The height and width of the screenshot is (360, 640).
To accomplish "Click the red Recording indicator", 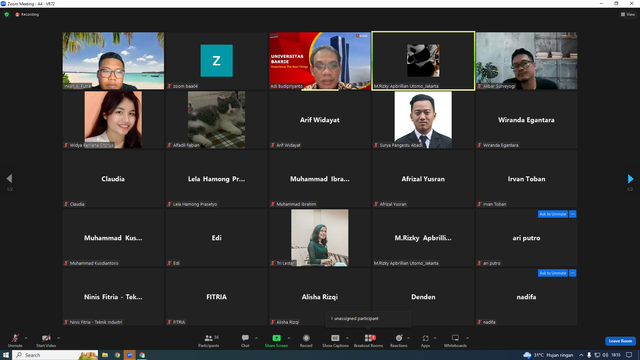I will pyautogui.click(x=27, y=14).
